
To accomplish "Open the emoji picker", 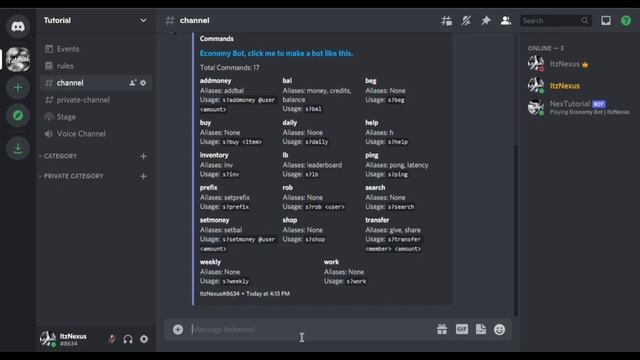I will (500, 329).
